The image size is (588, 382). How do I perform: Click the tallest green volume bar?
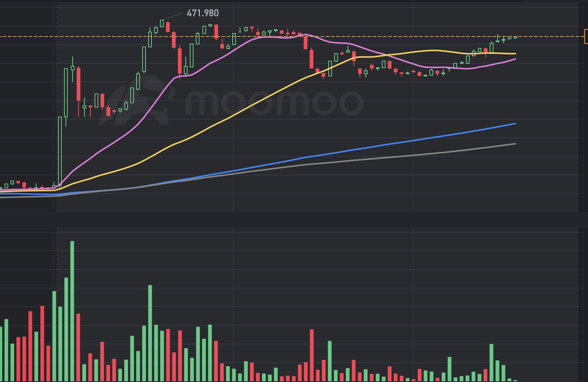point(72,311)
